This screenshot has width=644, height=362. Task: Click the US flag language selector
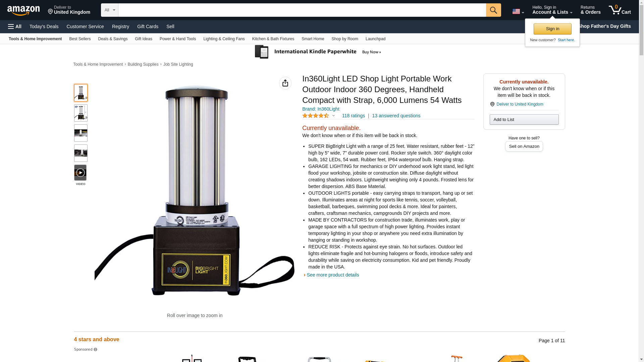coord(518,11)
